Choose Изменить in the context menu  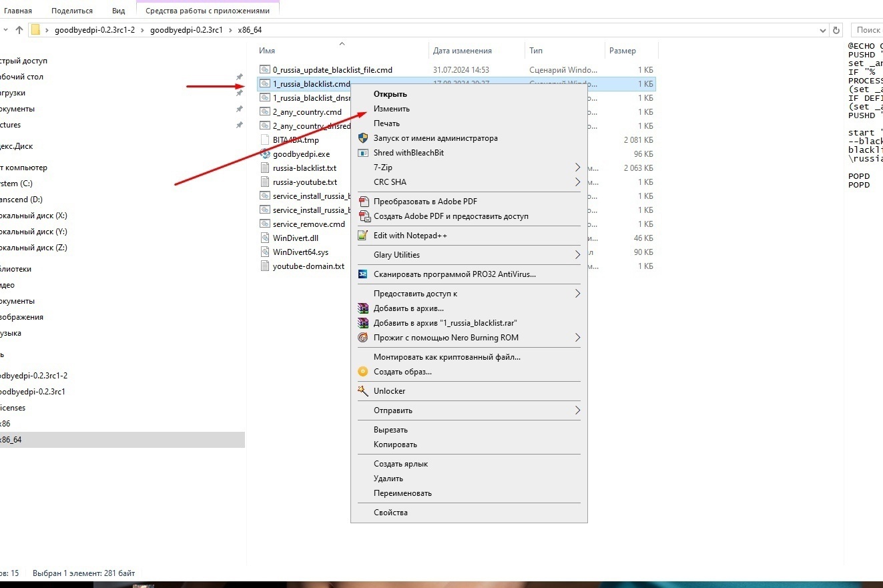click(392, 109)
